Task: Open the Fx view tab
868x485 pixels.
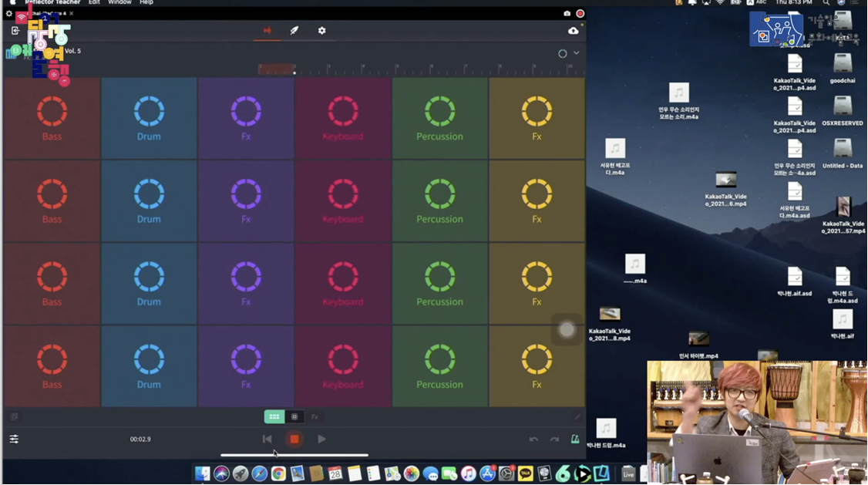Action: [315, 417]
